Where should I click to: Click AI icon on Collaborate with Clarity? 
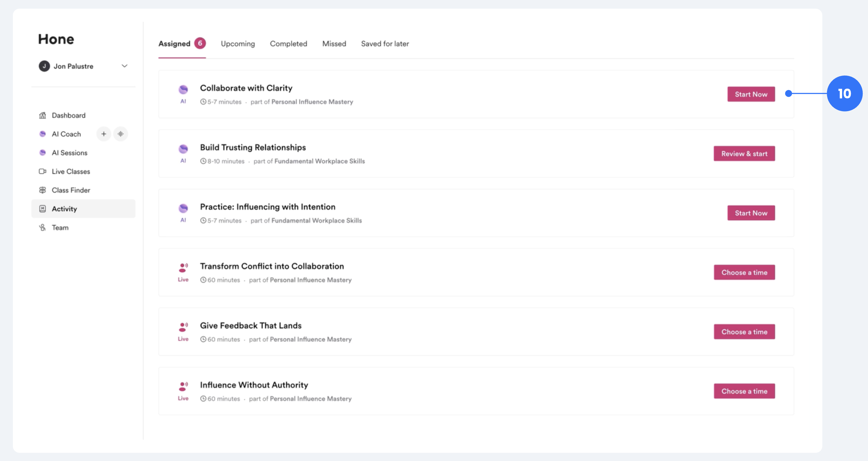183,90
